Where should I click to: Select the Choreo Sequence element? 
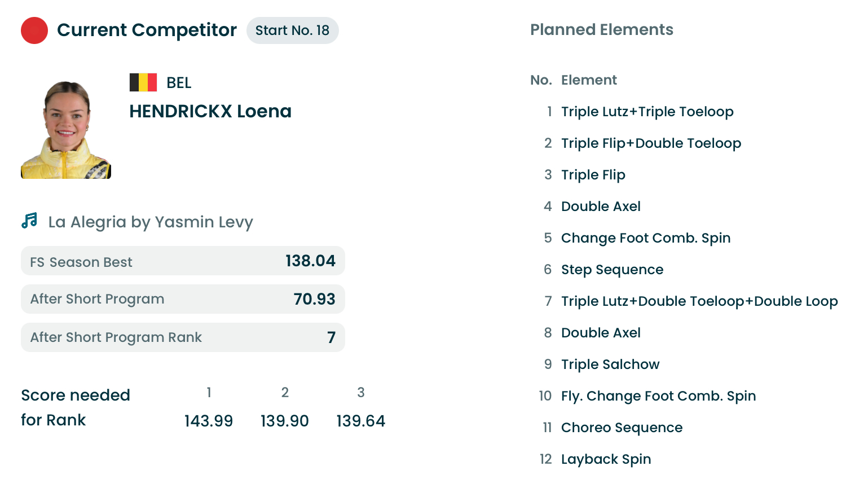(622, 428)
